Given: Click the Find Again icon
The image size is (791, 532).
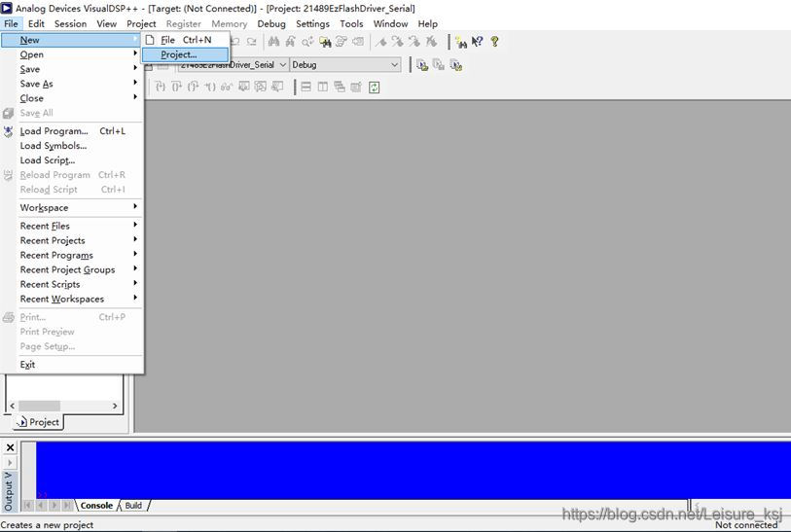Looking at the screenshot, I should [291, 42].
